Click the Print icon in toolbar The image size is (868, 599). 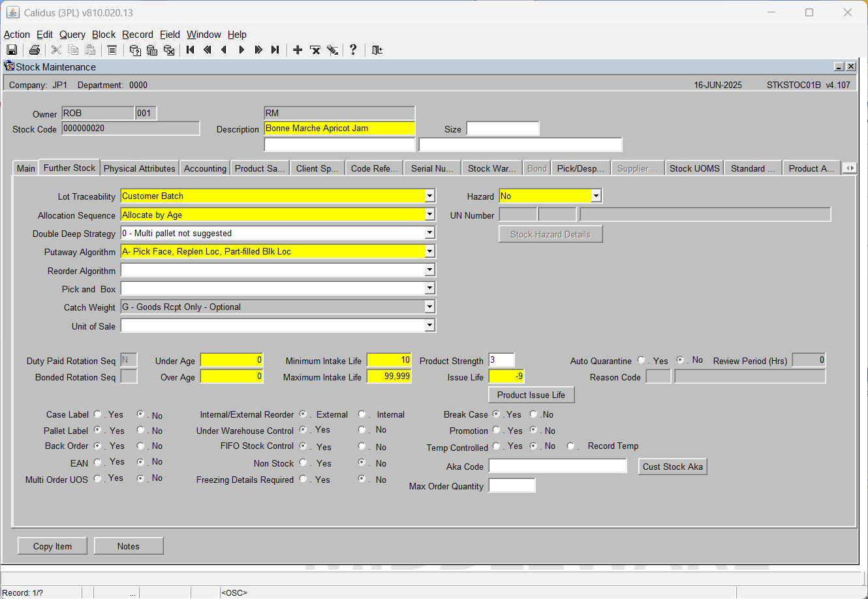[x=35, y=50]
